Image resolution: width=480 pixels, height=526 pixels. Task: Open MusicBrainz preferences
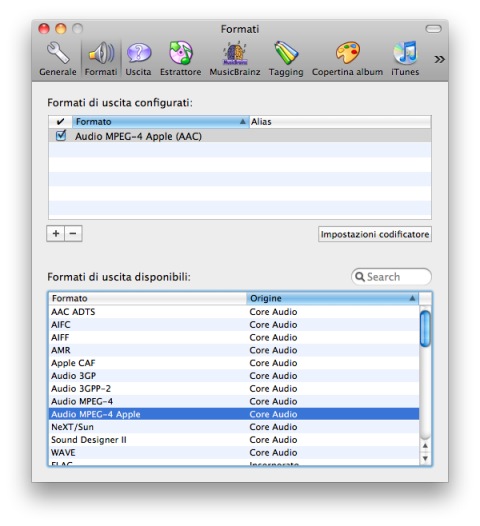(x=235, y=59)
